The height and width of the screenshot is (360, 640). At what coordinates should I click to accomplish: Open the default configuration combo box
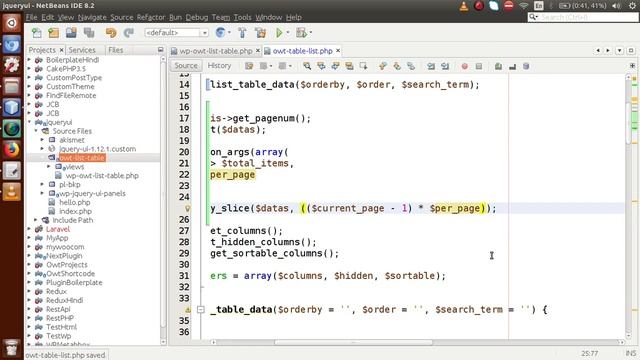pyautogui.click(x=177, y=33)
